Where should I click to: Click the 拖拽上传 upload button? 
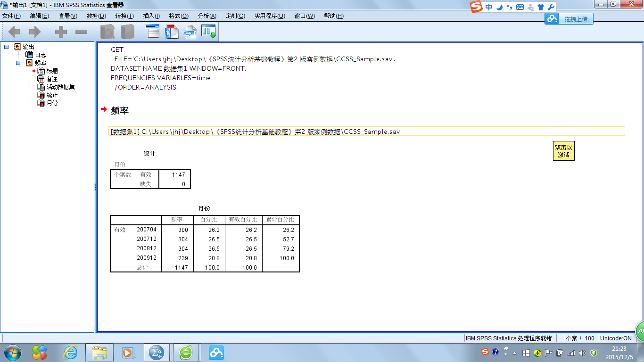569,19
